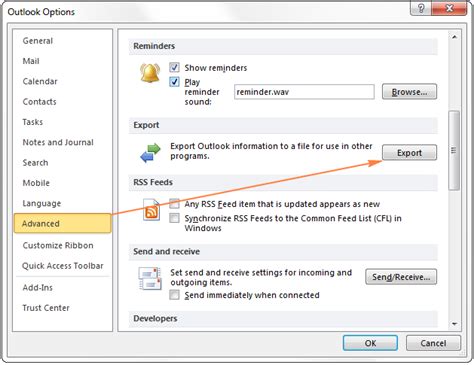Click the reminder bell icon
The image size is (474, 365).
(150, 73)
